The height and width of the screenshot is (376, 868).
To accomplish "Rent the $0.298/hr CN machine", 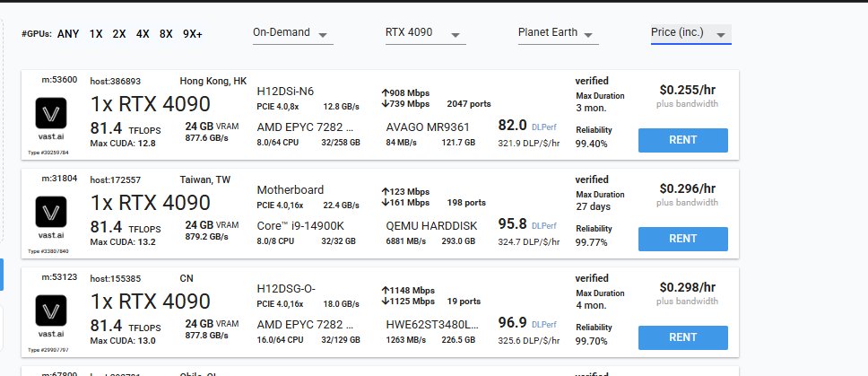I will pos(683,337).
